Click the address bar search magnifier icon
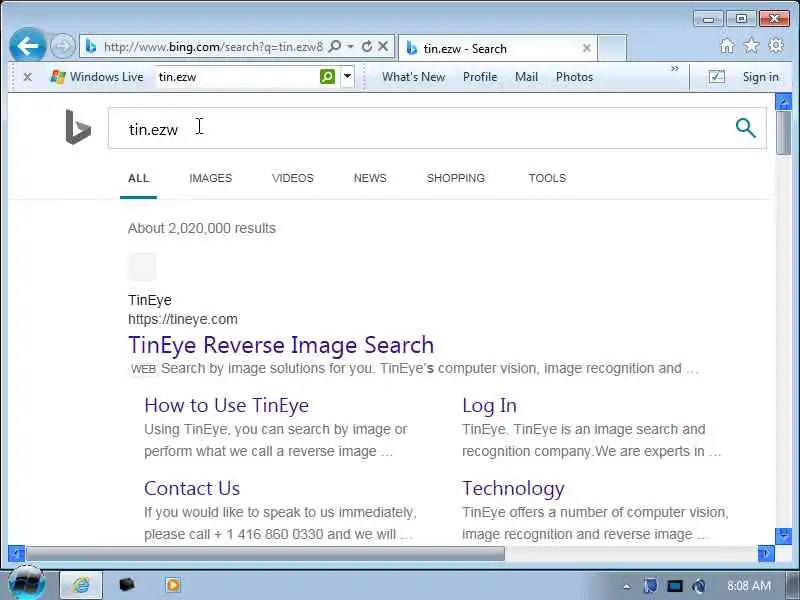 click(335, 47)
